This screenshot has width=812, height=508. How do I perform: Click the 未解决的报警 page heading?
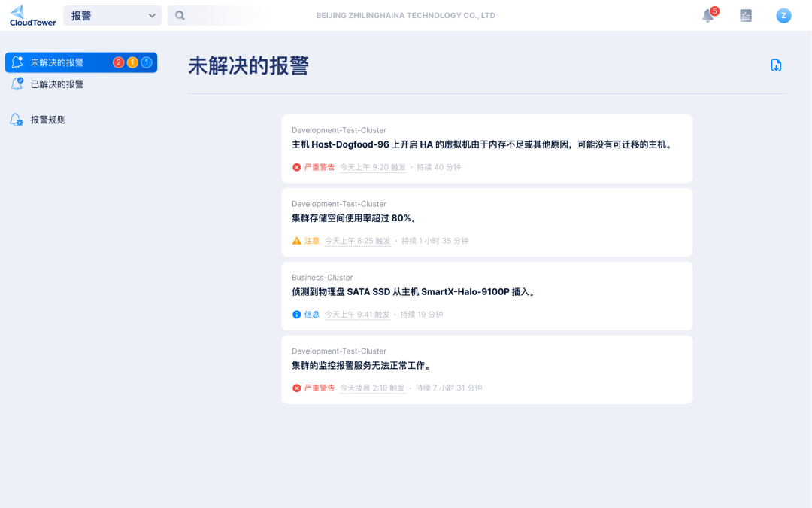(x=249, y=65)
